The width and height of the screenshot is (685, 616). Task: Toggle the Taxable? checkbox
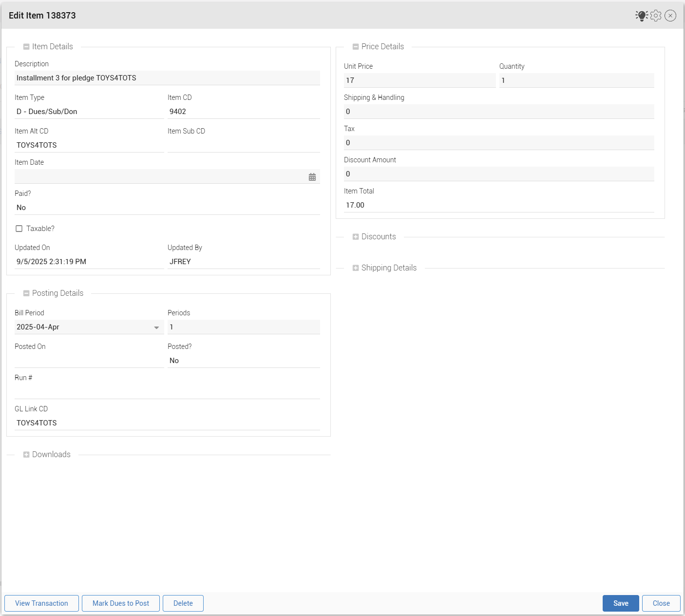[19, 229]
